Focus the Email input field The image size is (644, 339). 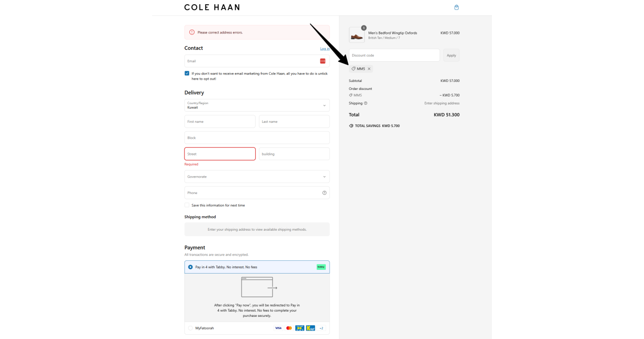(257, 61)
